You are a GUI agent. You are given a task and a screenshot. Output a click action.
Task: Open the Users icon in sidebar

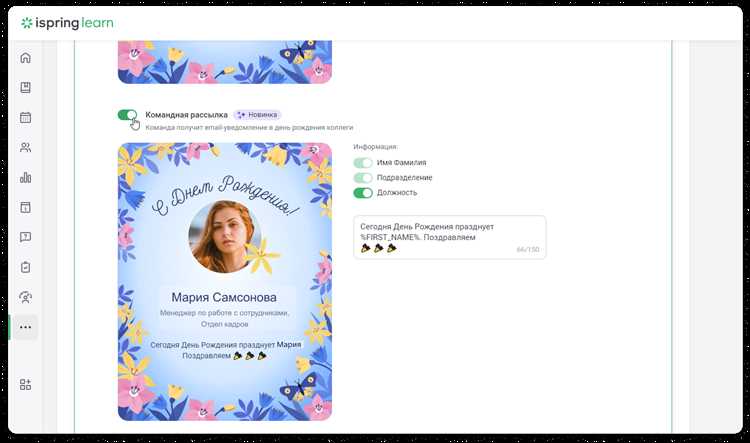[25, 148]
